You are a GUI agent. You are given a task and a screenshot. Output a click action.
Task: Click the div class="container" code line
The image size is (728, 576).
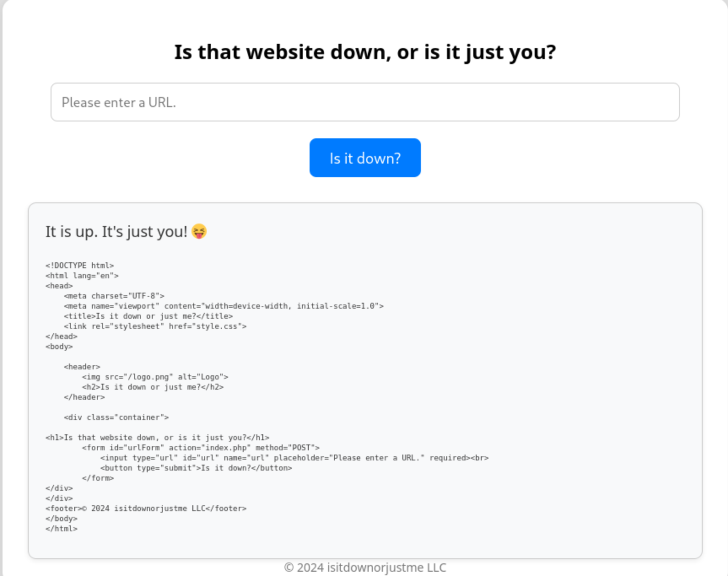116,417
